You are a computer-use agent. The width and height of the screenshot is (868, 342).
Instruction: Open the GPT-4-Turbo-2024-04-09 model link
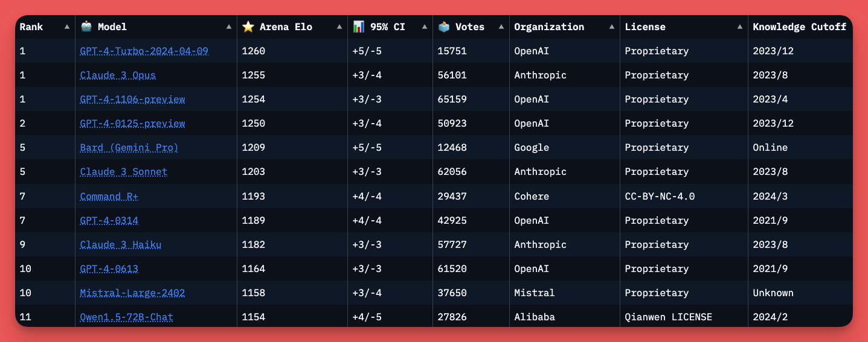click(144, 51)
